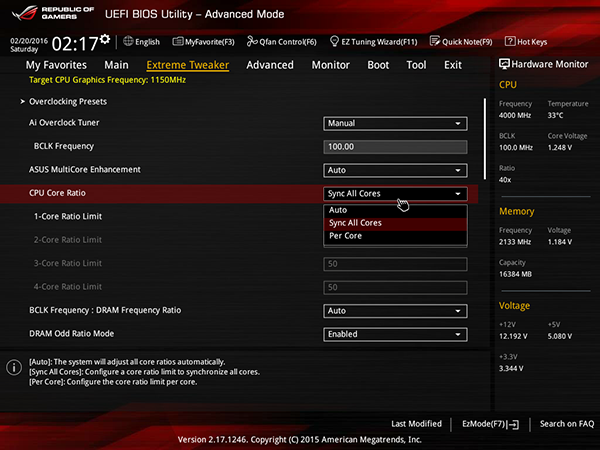Select the Ai Overclock Tuner label
This screenshot has height=450, width=600.
[64, 123]
